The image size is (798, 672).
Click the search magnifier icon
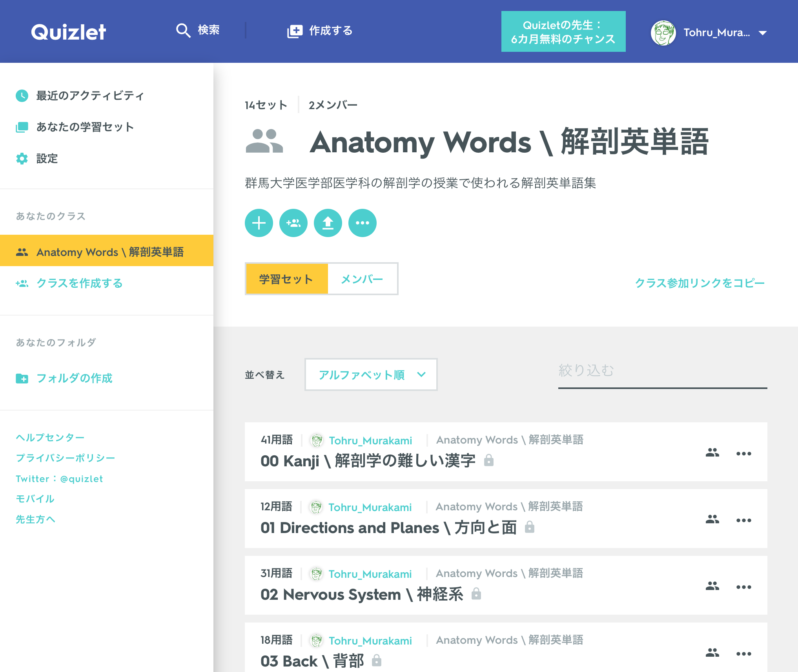tap(183, 31)
